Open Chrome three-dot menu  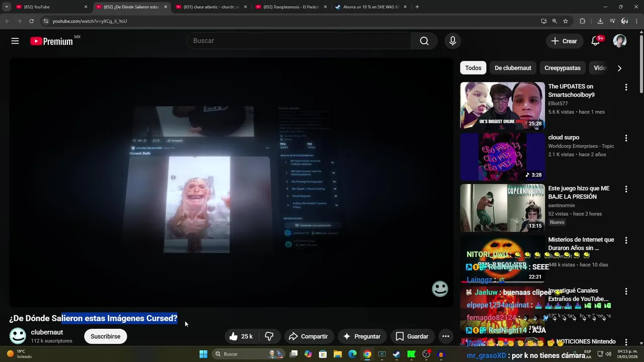click(x=636, y=21)
